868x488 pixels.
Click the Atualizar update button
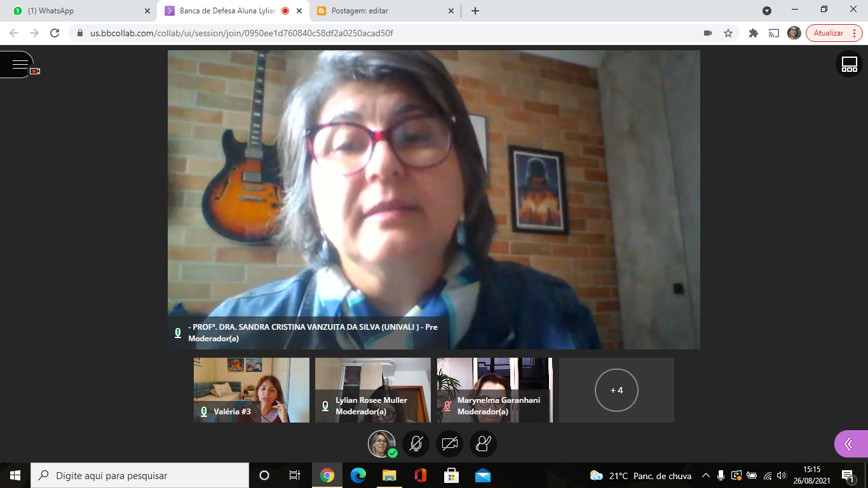point(829,33)
